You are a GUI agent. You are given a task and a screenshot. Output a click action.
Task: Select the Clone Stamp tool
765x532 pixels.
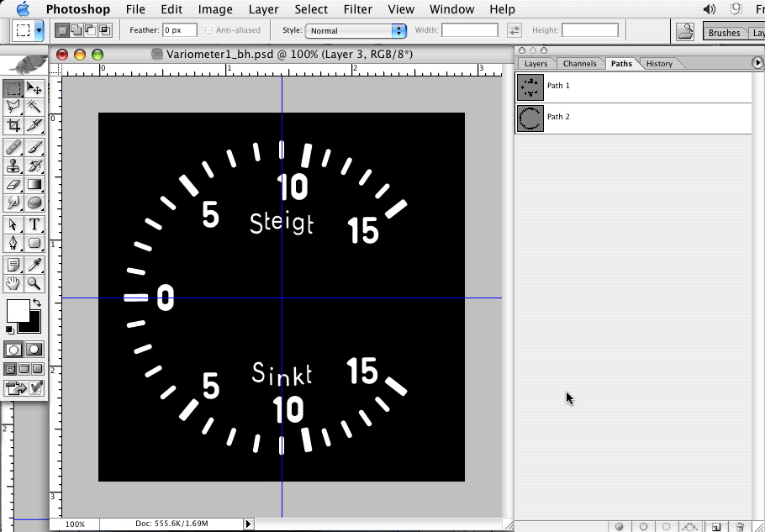tap(13, 166)
